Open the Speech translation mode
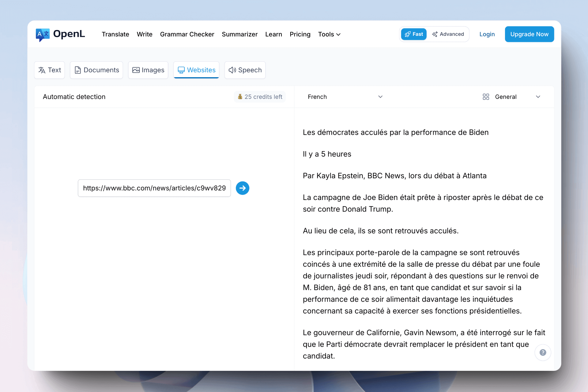The width and height of the screenshot is (588, 392). (245, 70)
